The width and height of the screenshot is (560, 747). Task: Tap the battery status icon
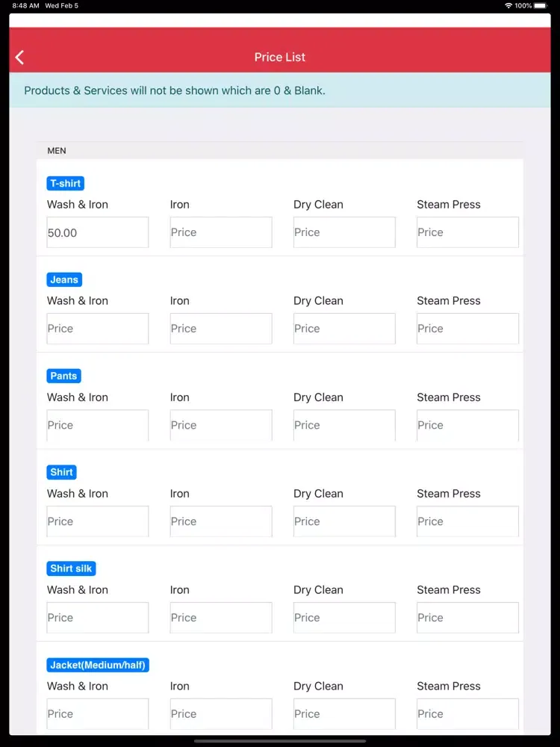pos(541,6)
